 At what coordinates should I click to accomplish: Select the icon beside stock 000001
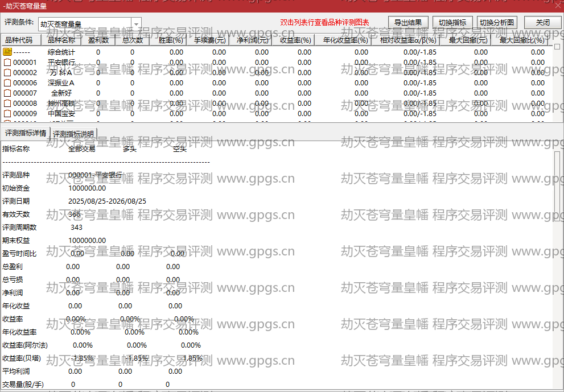[x=7, y=62]
